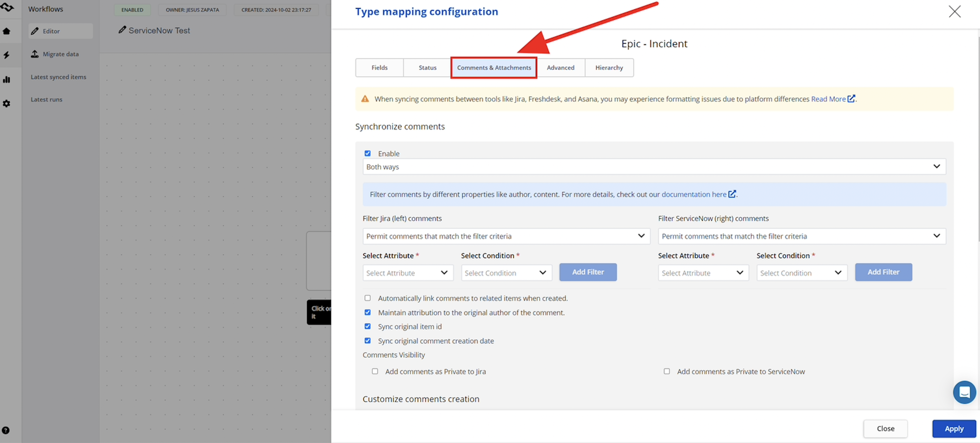Expand the Both ways direction dropdown
This screenshot has width=980, height=443.
click(654, 167)
